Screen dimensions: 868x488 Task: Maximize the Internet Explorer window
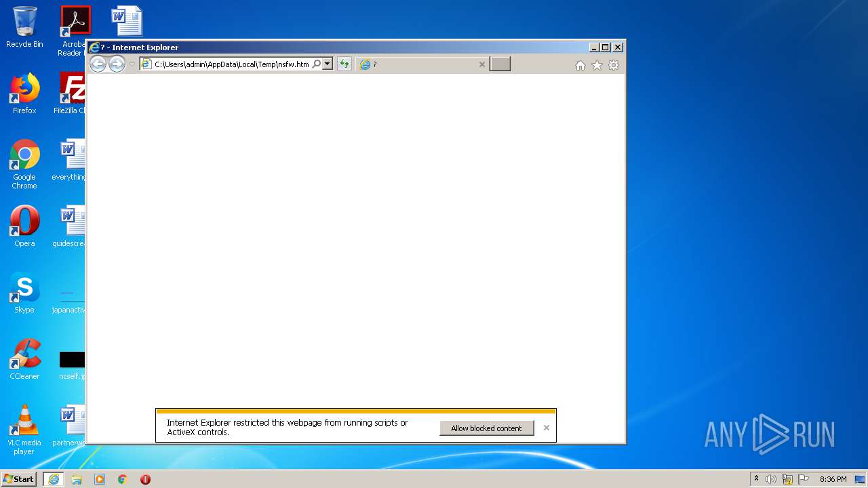pos(606,47)
